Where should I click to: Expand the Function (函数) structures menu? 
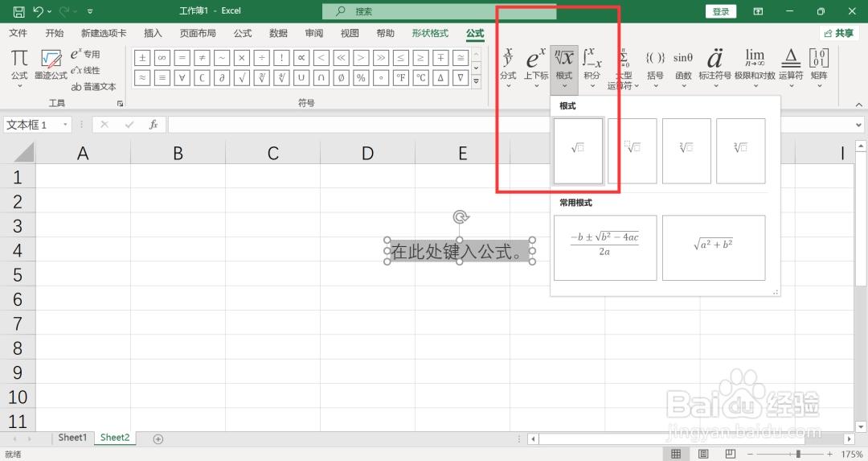tap(683, 68)
